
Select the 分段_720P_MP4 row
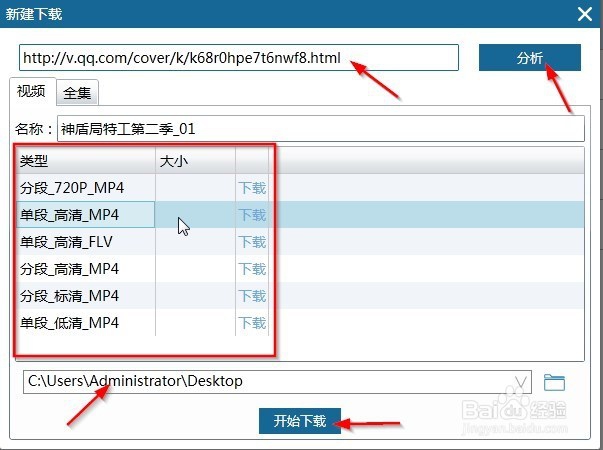pos(300,188)
